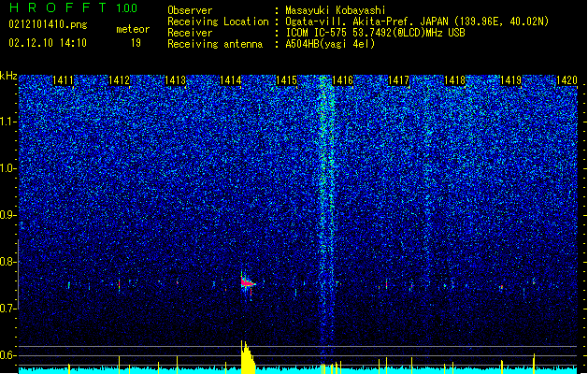Click the 1.1 kHz frequency label
Viewport: 588px width, 374px height.
coord(8,122)
